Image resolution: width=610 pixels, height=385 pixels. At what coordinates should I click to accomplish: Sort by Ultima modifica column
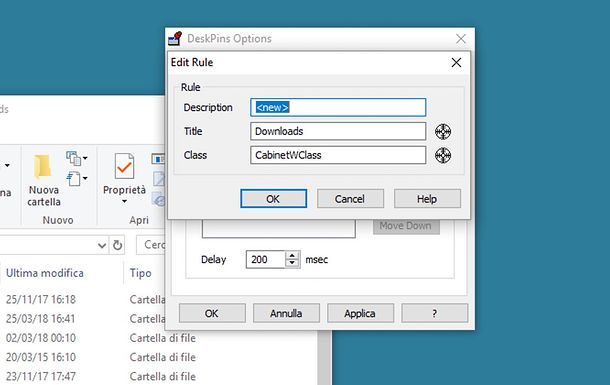click(x=45, y=273)
